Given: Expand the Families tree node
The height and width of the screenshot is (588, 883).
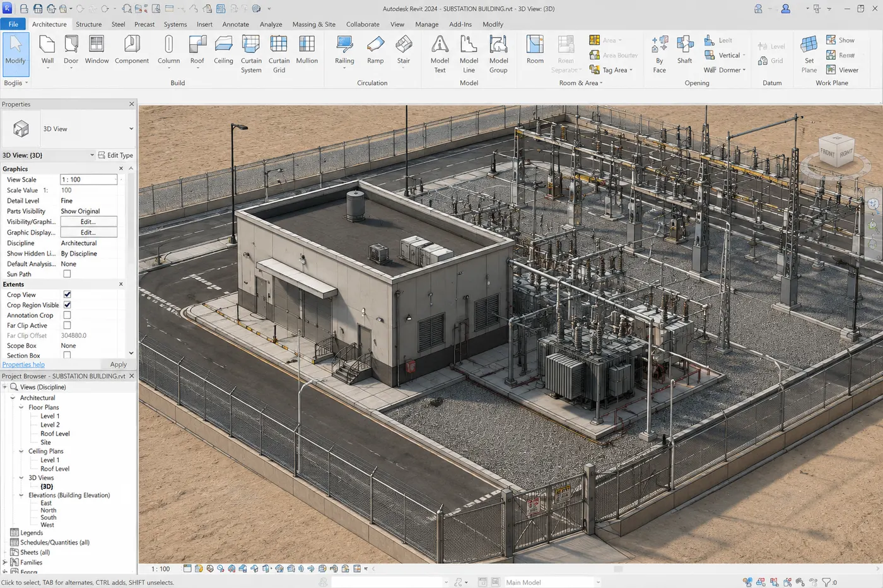Looking at the screenshot, I should (5, 562).
